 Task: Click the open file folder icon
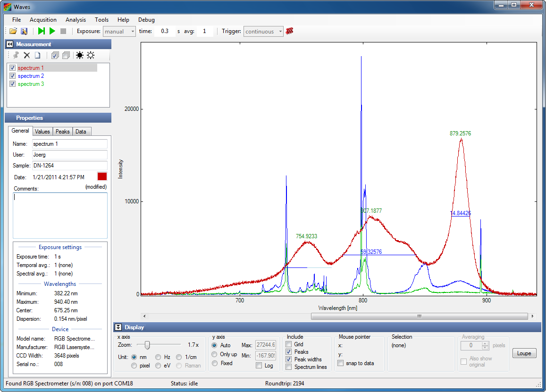[x=13, y=31]
